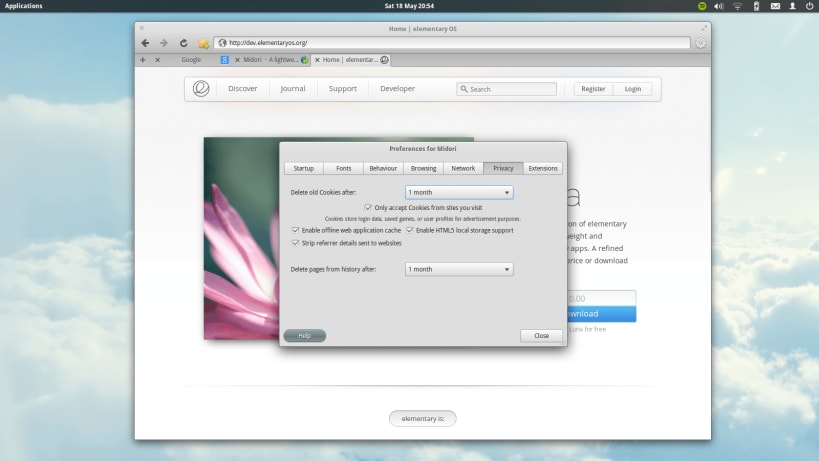Image resolution: width=819 pixels, height=461 pixels.
Task: Click the Login button on the site
Action: pyautogui.click(x=633, y=89)
